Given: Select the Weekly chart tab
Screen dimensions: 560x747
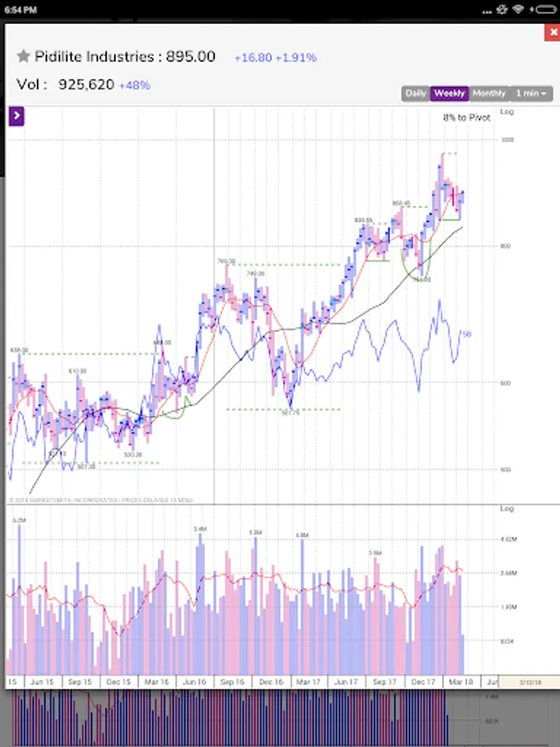Looking at the screenshot, I should pyautogui.click(x=450, y=93).
